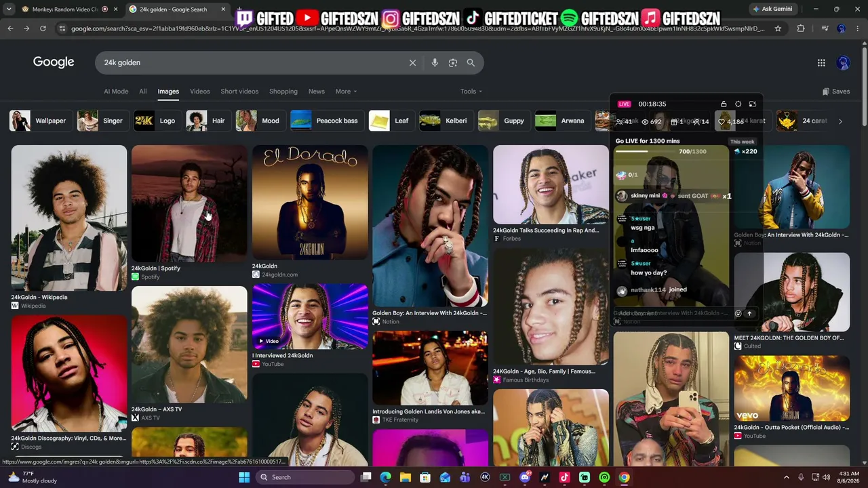Switch to the Videos tab
Screen dimensions: 868x488
pos(199,91)
